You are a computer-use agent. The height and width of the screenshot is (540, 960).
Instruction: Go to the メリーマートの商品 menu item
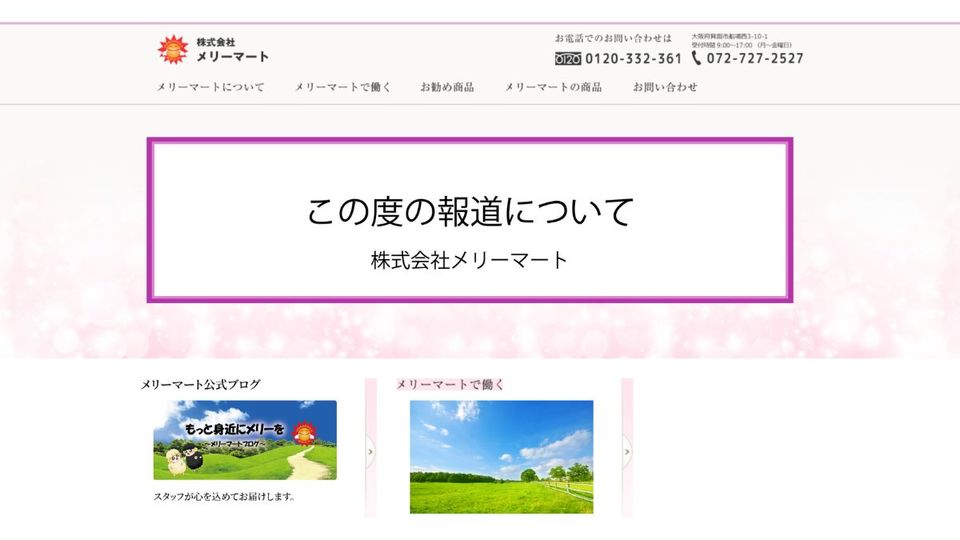tap(553, 87)
